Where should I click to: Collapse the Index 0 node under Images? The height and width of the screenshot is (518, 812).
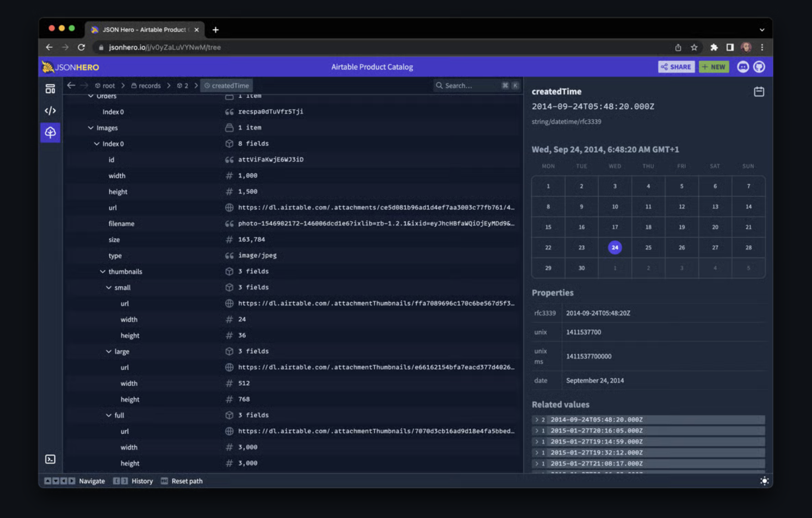pos(97,144)
